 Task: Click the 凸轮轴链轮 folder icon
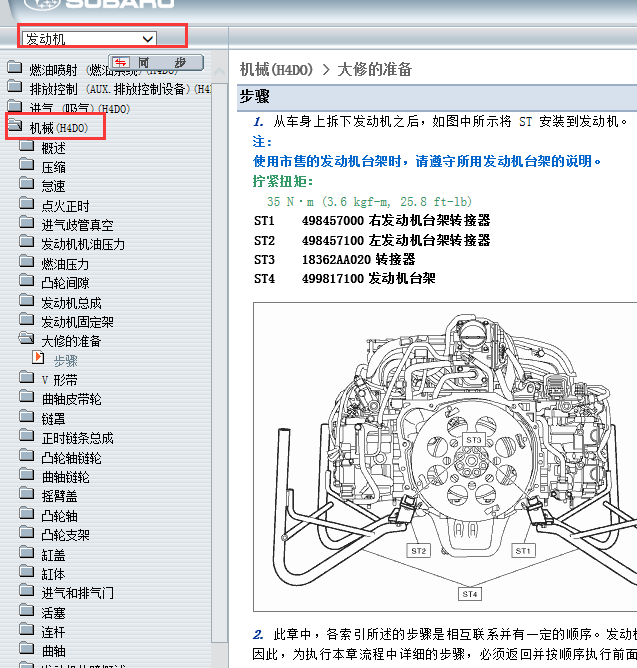pos(26,455)
